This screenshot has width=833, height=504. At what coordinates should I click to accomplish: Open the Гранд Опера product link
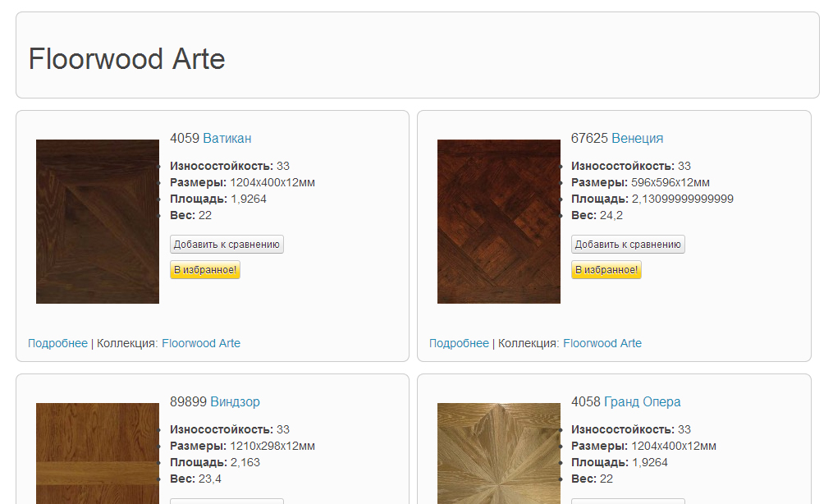(x=642, y=401)
